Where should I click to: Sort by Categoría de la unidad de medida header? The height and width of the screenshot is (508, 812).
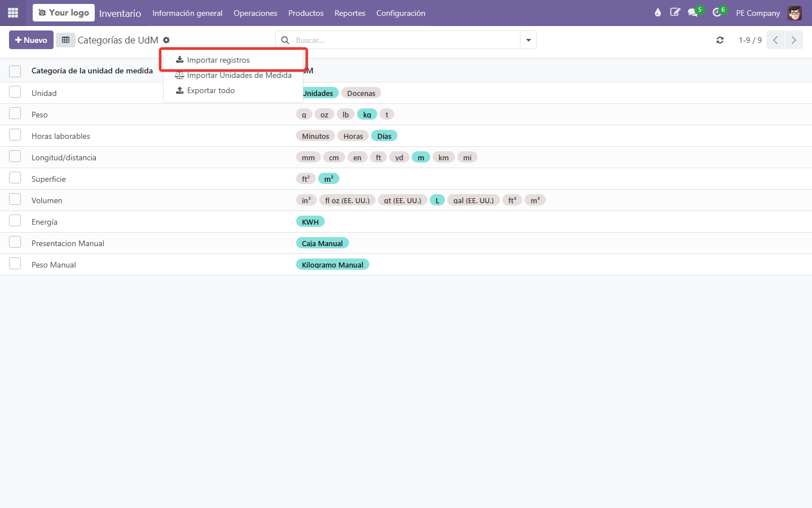(x=92, y=71)
